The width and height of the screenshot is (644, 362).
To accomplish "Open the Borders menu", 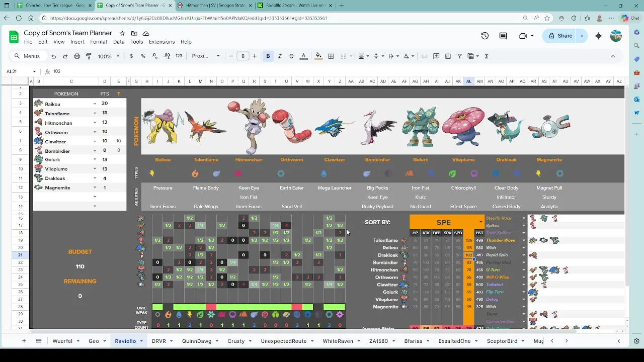I will (331, 56).
